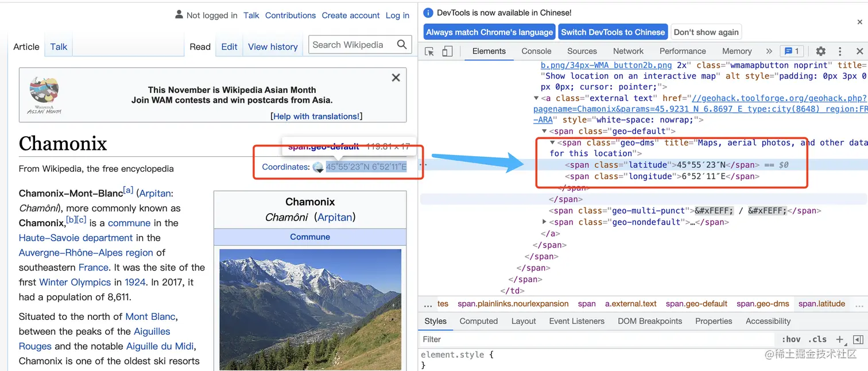
Task: Select the Article tab
Action: 26,47
